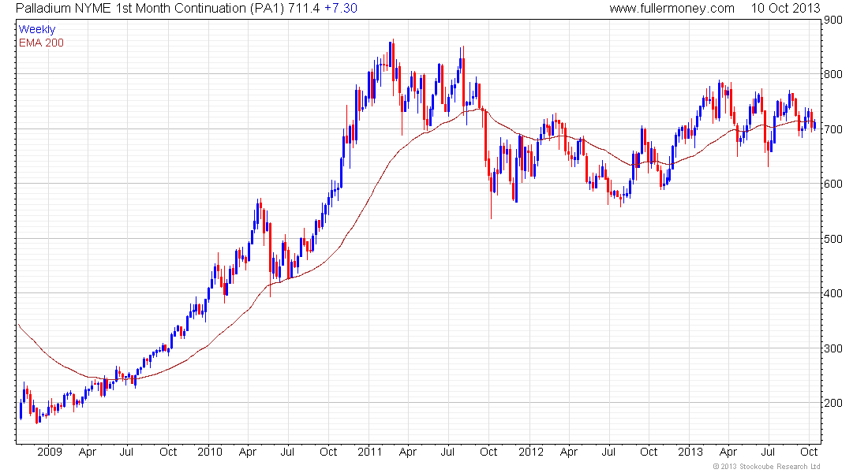Click the 2009 year axis label
This screenshot has width=868, height=473.
tap(49, 452)
